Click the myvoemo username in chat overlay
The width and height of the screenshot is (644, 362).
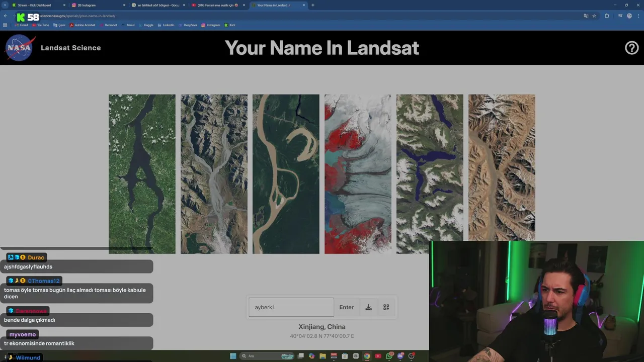23,334
